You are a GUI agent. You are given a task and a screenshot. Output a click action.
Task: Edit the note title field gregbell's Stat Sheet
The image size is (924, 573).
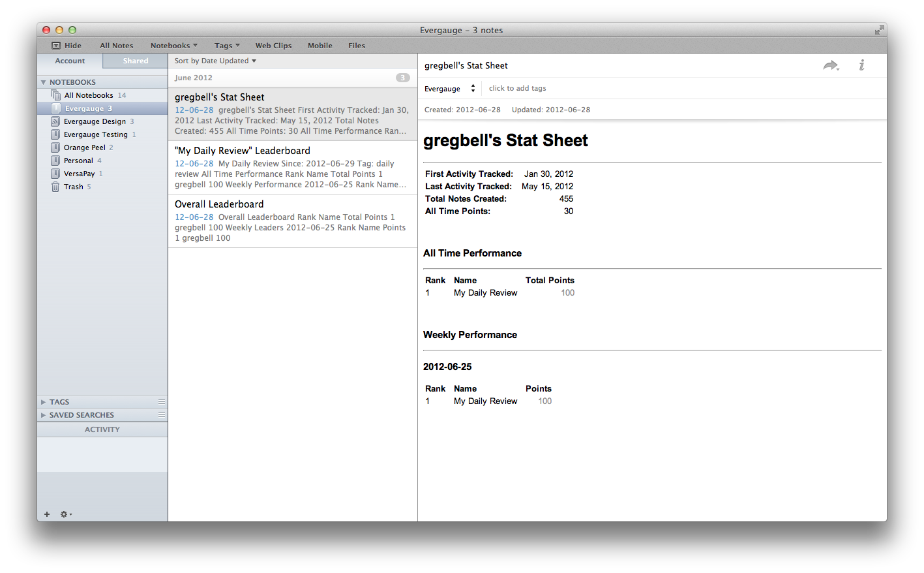466,65
